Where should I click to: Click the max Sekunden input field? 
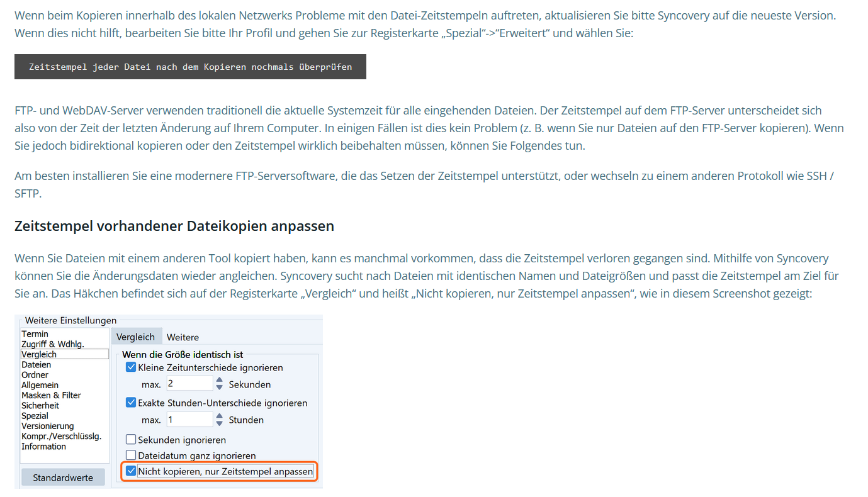(189, 384)
